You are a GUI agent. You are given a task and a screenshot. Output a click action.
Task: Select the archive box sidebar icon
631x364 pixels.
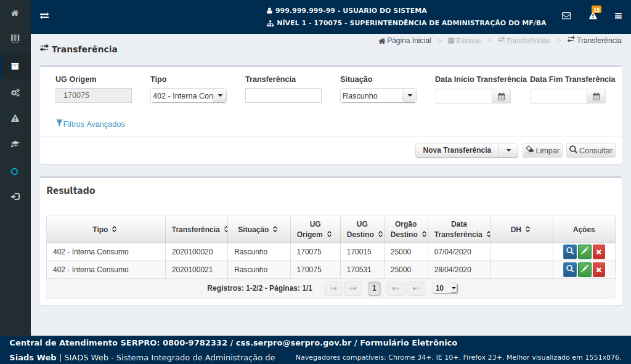(15, 67)
